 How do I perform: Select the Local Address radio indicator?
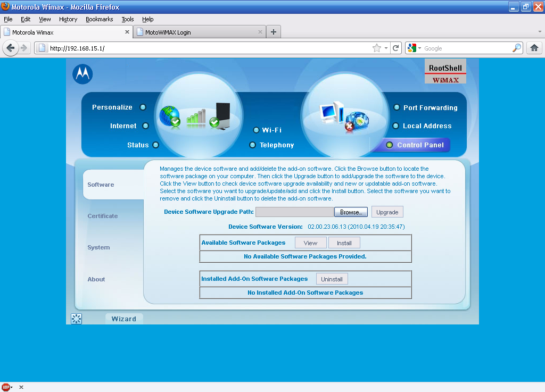tap(395, 126)
